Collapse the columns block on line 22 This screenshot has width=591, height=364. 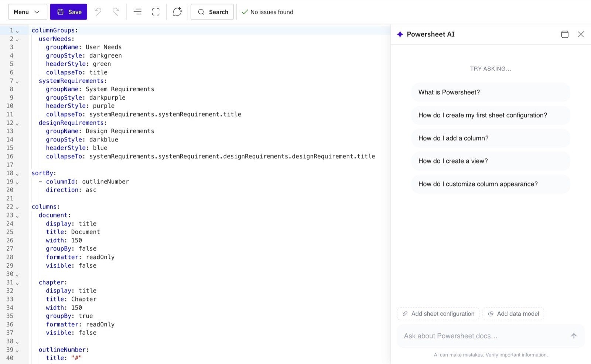coord(17,207)
